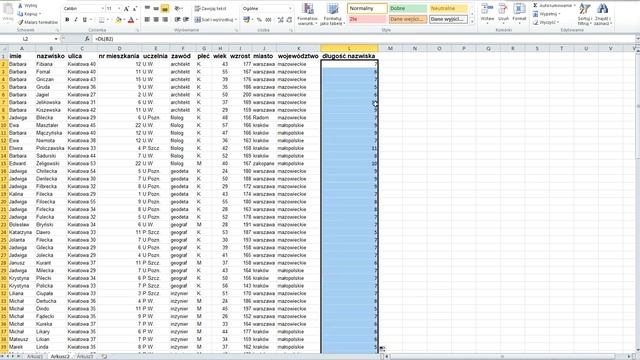Switch to Arkusz3 sheet tab
The height and width of the screenshot is (360, 640).
[85, 356]
